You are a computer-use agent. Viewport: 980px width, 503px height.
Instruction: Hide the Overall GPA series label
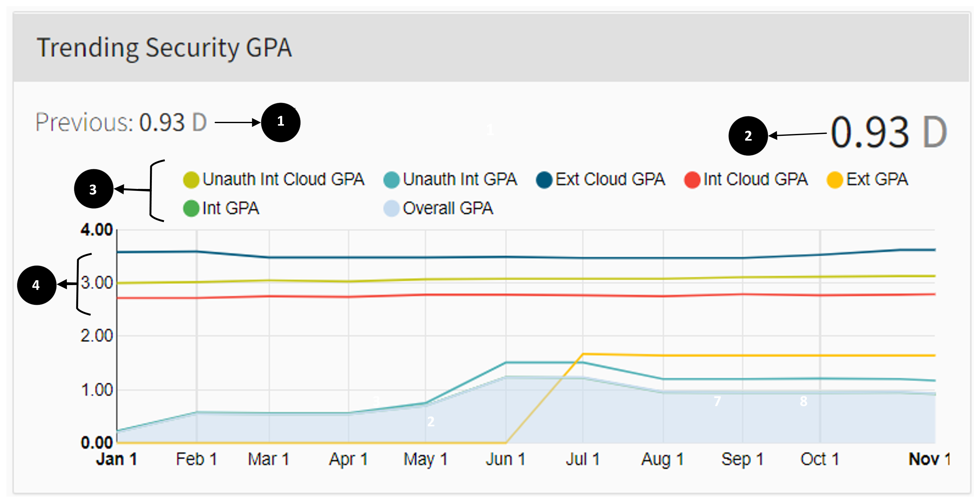point(448,208)
